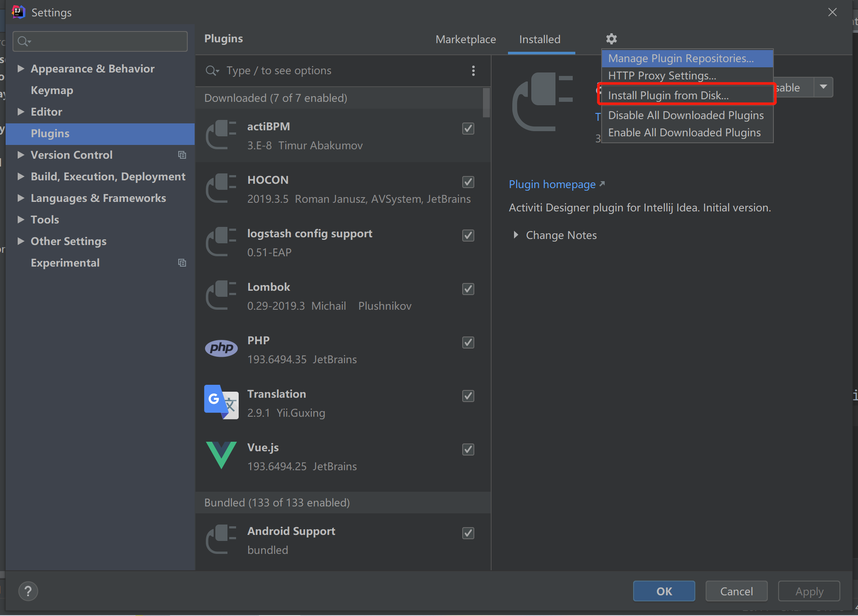Click the Translation plugin logo
The width and height of the screenshot is (858, 616).
click(x=221, y=402)
